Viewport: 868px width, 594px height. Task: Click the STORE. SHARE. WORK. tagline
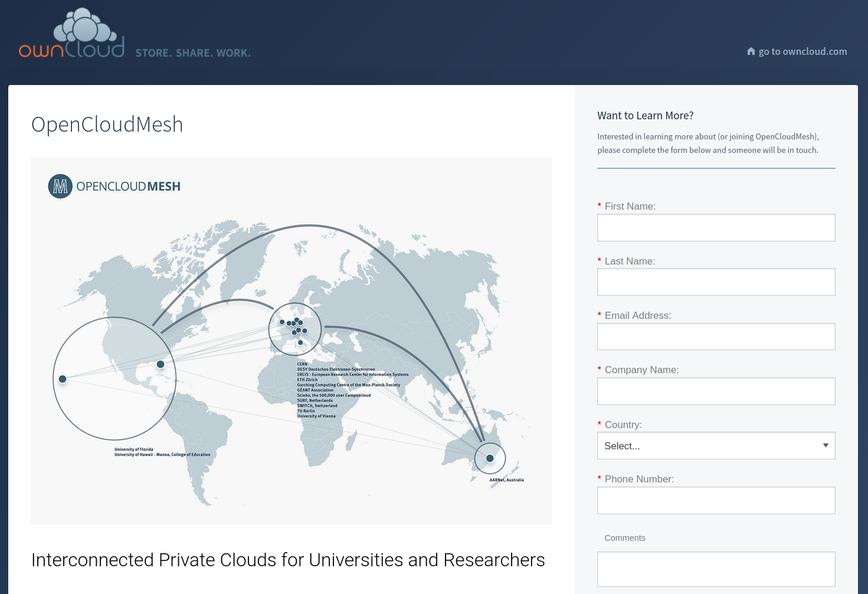tap(193, 53)
